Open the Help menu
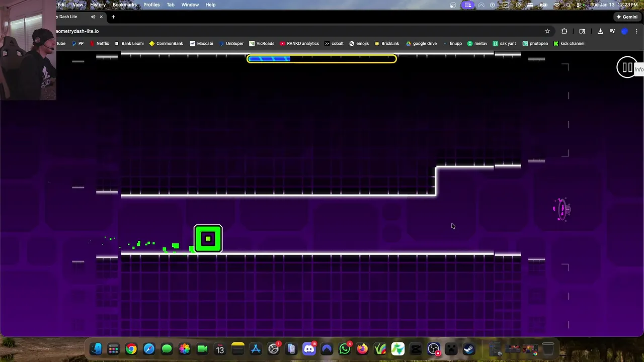The width and height of the screenshot is (644, 362). 210,5
